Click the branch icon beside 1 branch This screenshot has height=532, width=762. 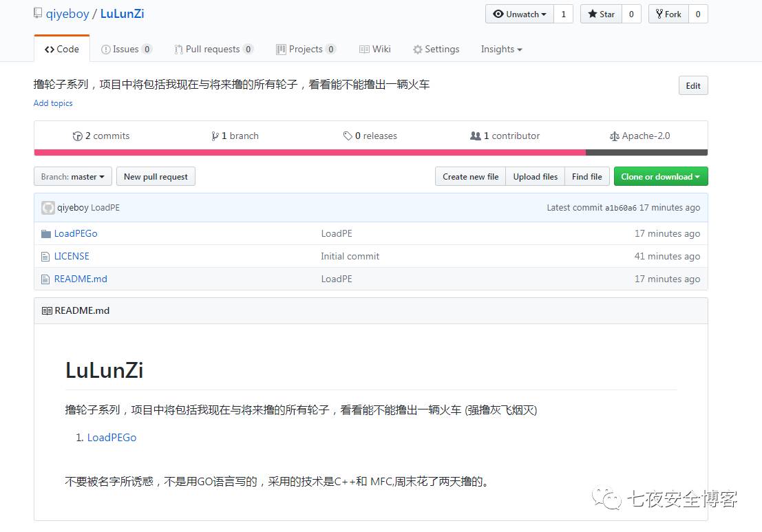coord(215,136)
